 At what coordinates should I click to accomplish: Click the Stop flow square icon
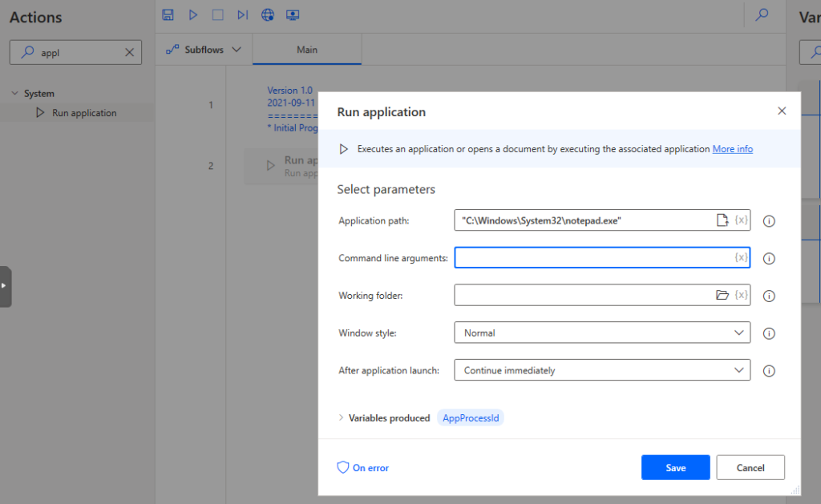[x=218, y=14]
